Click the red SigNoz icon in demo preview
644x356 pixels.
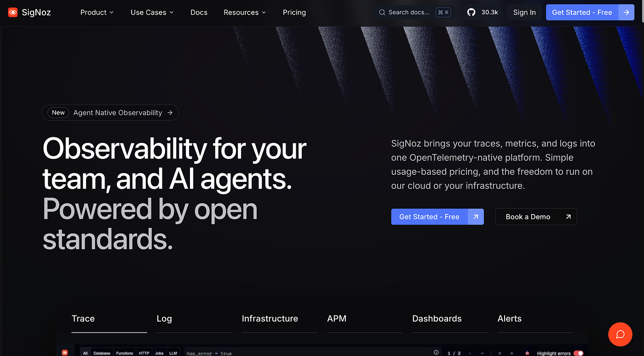click(64, 352)
